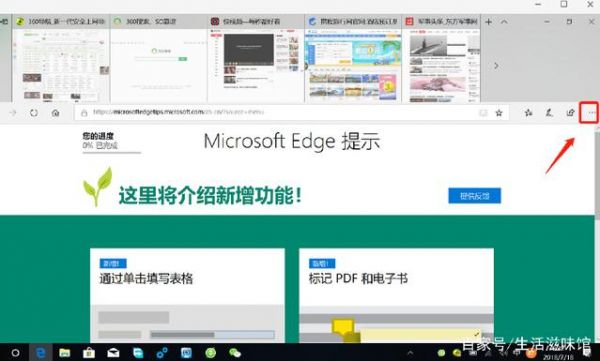Click Cortana circle on taskbar
The image size is (600, 361).
[x=15, y=353]
